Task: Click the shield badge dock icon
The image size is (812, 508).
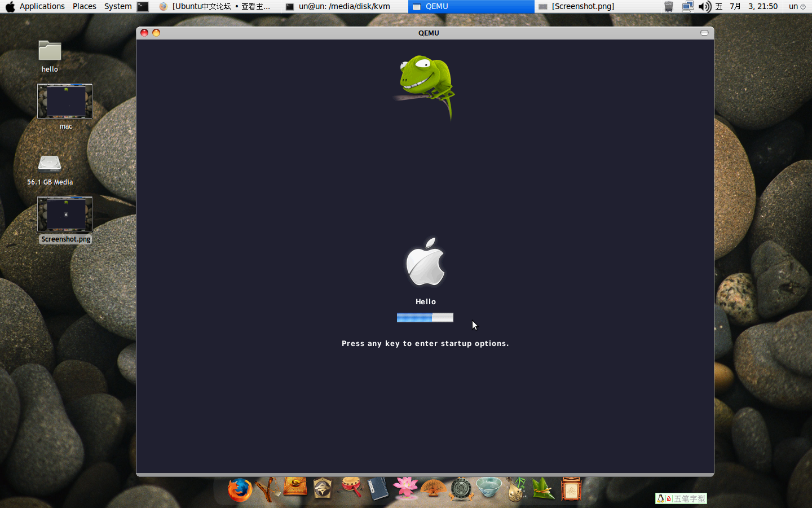Action: pyautogui.click(x=323, y=488)
